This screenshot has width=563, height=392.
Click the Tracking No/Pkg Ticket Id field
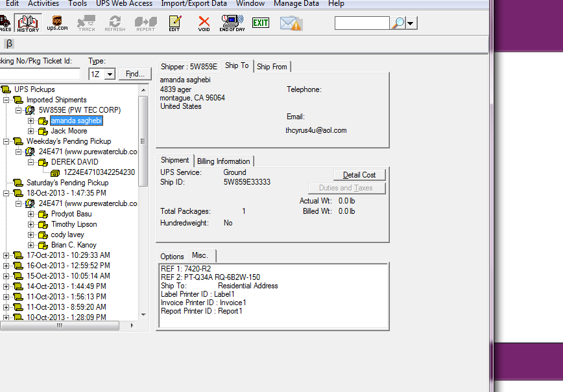[40, 74]
